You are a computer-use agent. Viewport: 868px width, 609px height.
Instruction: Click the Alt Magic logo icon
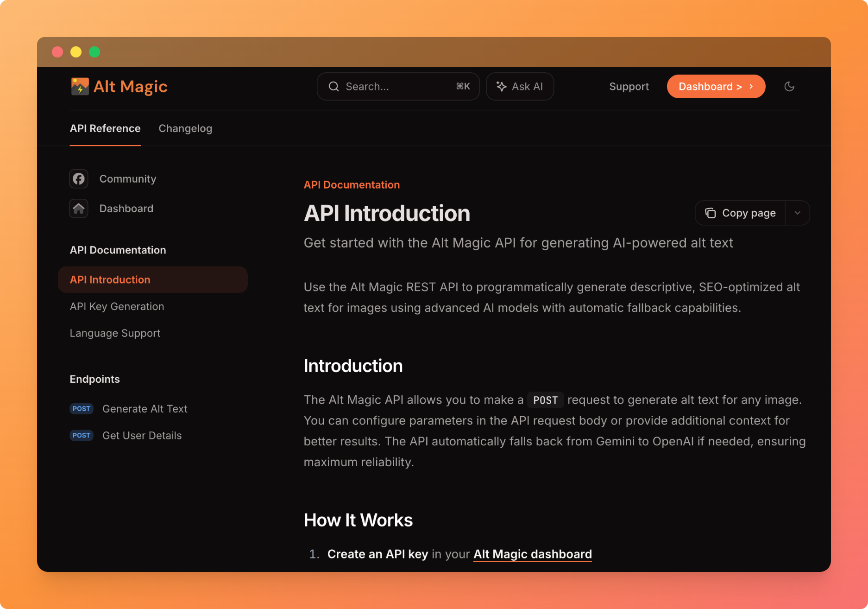click(80, 86)
